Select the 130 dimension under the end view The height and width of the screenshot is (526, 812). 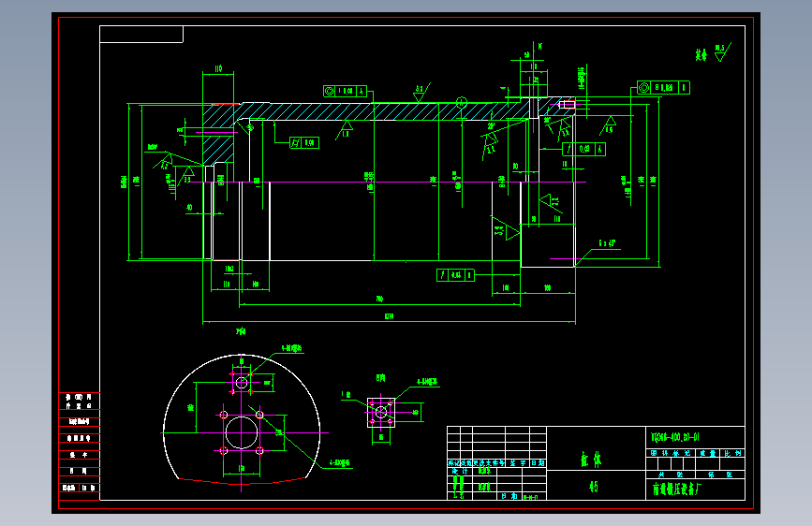coord(241,469)
